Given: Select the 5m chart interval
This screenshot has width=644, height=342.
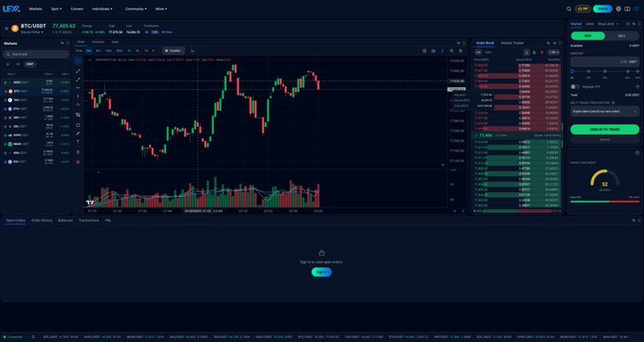Looking at the screenshot, I should pyautogui.click(x=98, y=50).
